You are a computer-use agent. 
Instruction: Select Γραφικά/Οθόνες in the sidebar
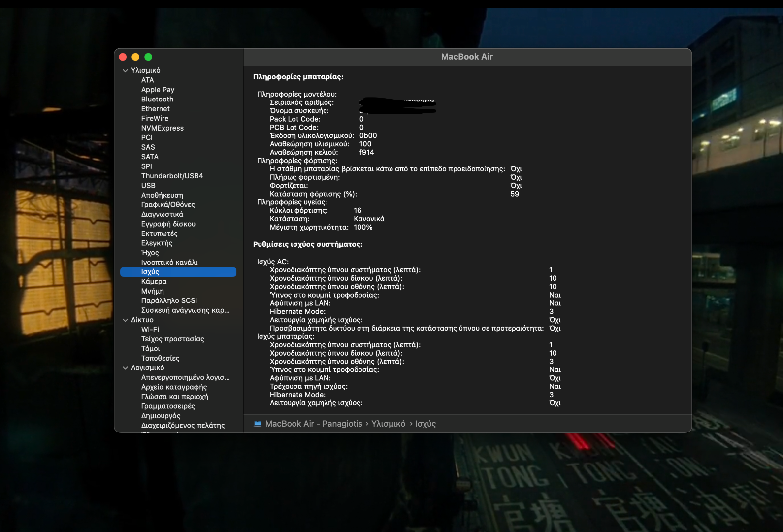(168, 205)
